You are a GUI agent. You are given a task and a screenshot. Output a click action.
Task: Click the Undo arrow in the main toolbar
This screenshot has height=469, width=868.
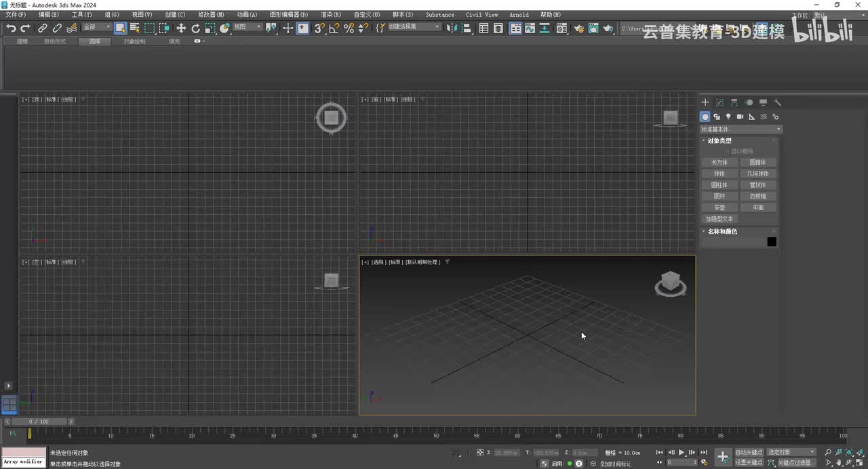[x=11, y=28]
